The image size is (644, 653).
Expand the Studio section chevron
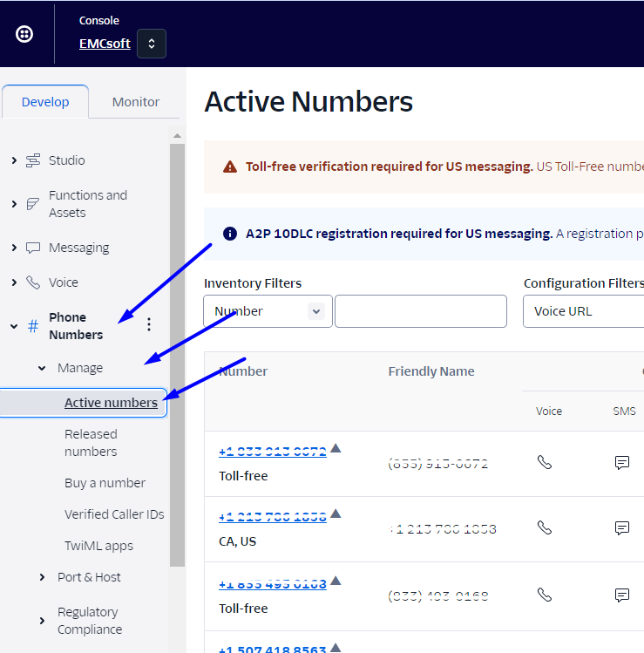click(x=14, y=160)
